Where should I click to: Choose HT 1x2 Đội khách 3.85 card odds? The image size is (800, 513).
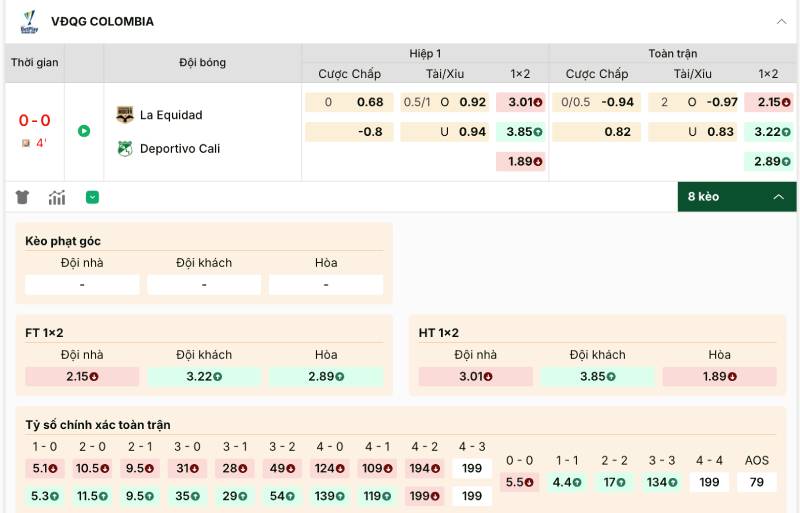597,377
